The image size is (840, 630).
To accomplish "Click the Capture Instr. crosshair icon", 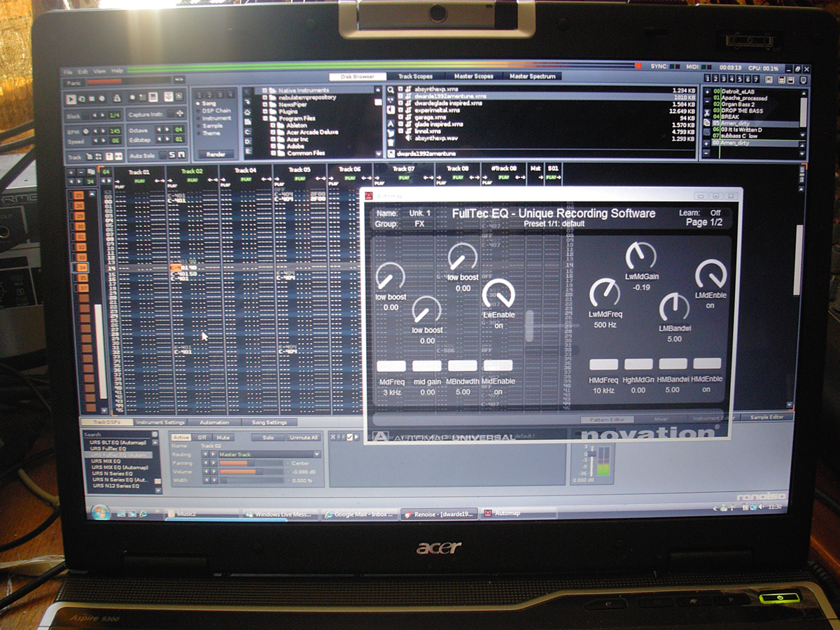I will pos(181,114).
